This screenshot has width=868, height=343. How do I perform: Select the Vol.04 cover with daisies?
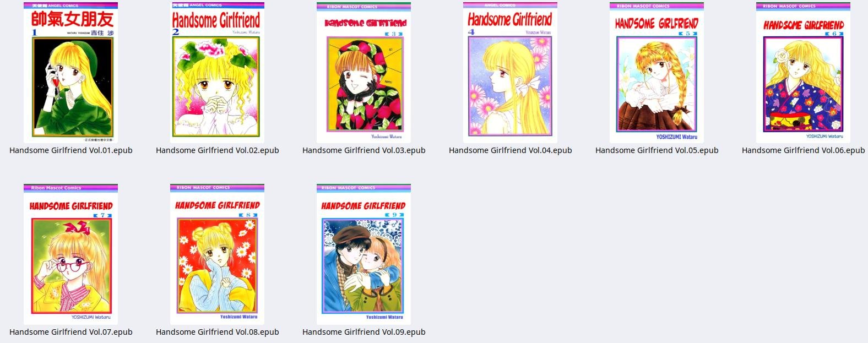[x=510, y=73]
